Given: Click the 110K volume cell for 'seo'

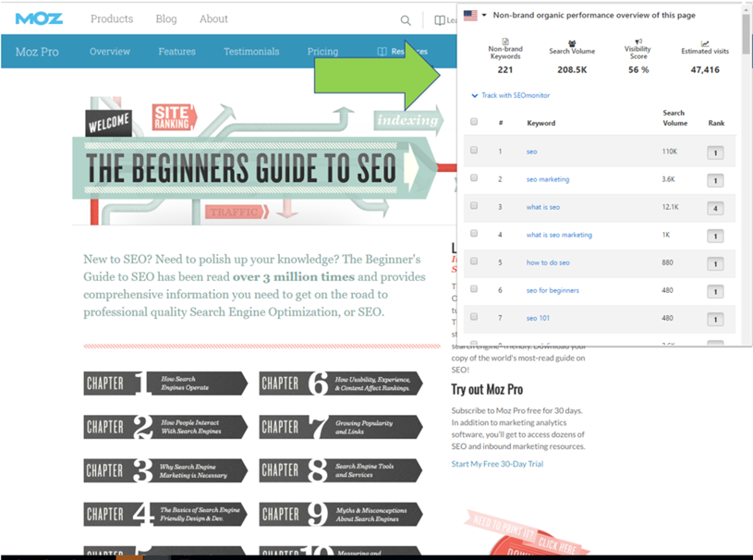Looking at the screenshot, I should click(x=670, y=152).
